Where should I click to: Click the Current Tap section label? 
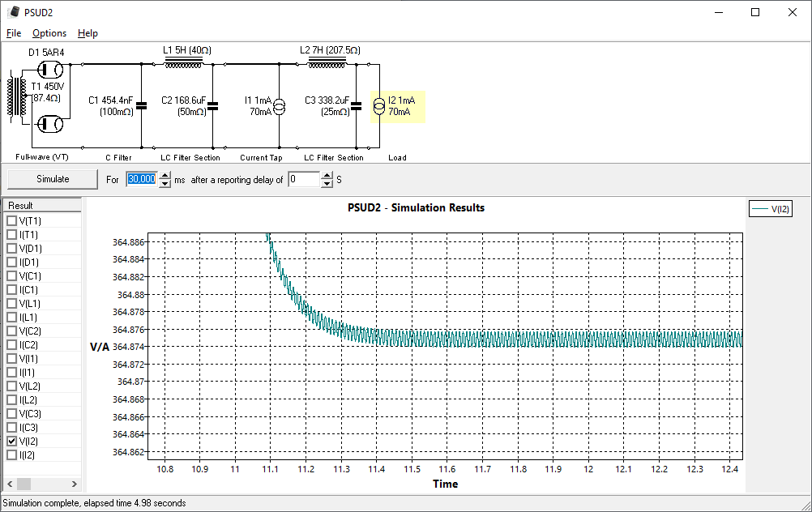point(261,157)
